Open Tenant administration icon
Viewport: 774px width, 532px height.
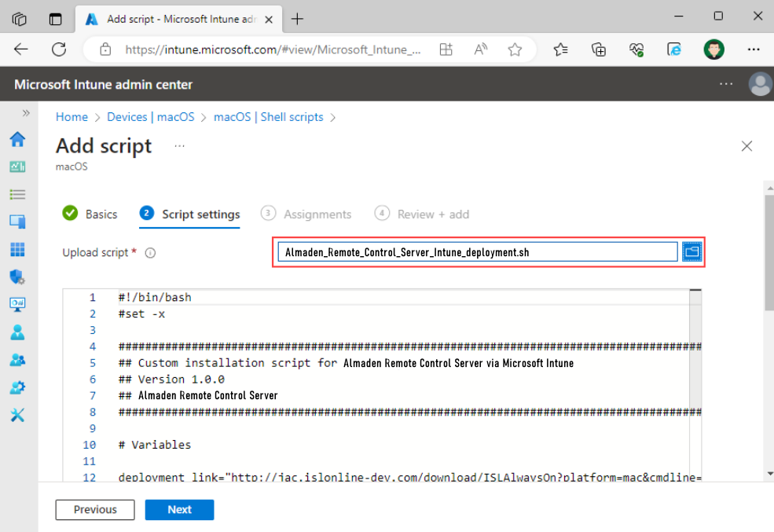[17, 387]
